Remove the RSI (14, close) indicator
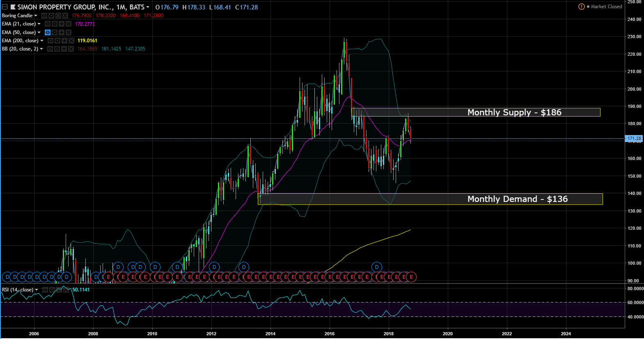 point(66,290)
